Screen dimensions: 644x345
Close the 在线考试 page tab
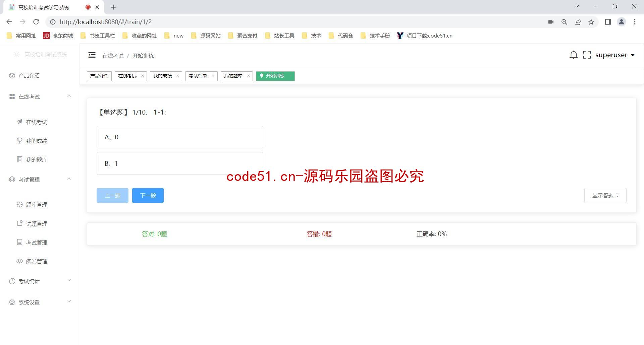143,76
